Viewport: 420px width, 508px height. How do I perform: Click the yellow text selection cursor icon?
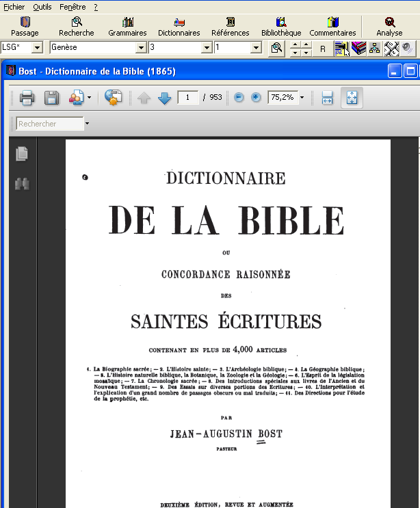click(x=342, y=49)
